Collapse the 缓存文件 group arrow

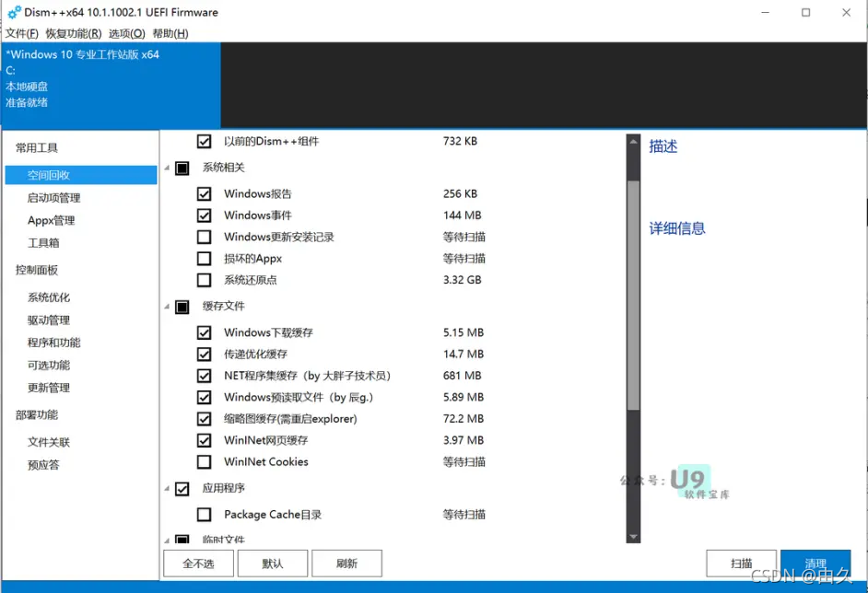tap(167, 307)
